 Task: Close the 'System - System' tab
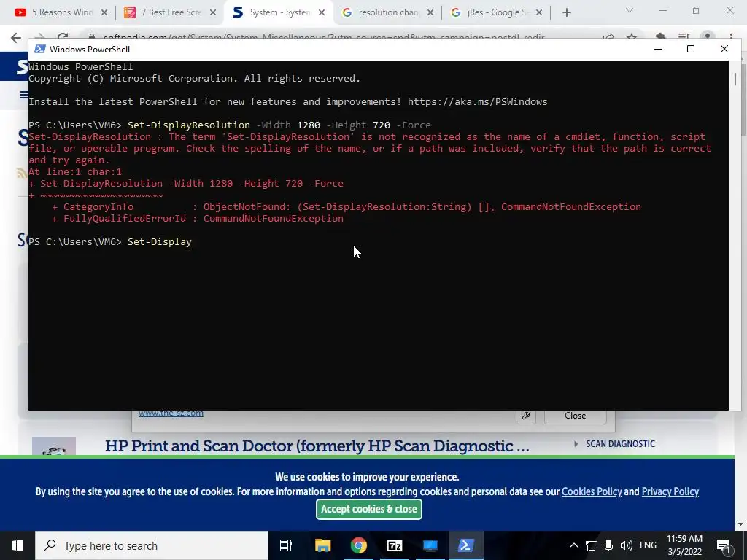(x=322, y=12)
